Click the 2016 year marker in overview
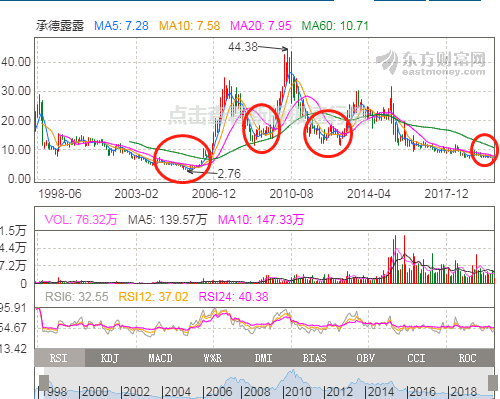The height and width of the screenshot is (399, 500). (423, 391)
